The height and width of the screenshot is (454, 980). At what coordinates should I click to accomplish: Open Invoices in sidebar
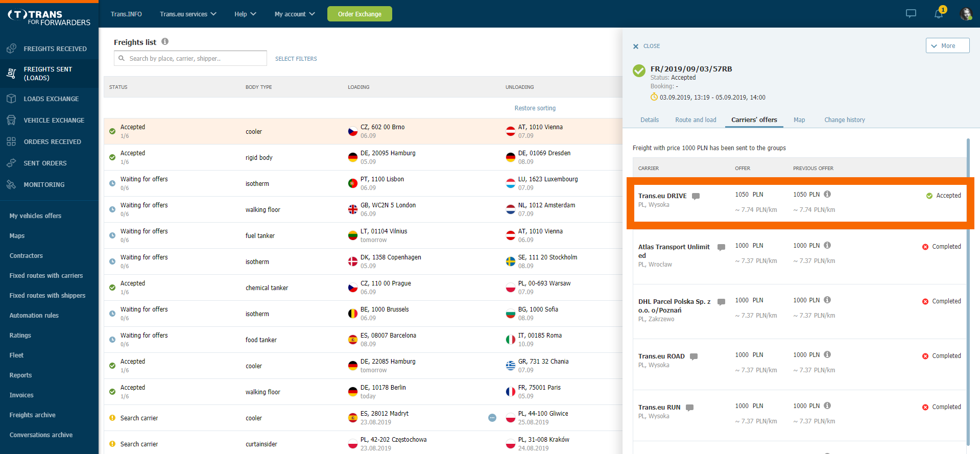tap(21, 395)
